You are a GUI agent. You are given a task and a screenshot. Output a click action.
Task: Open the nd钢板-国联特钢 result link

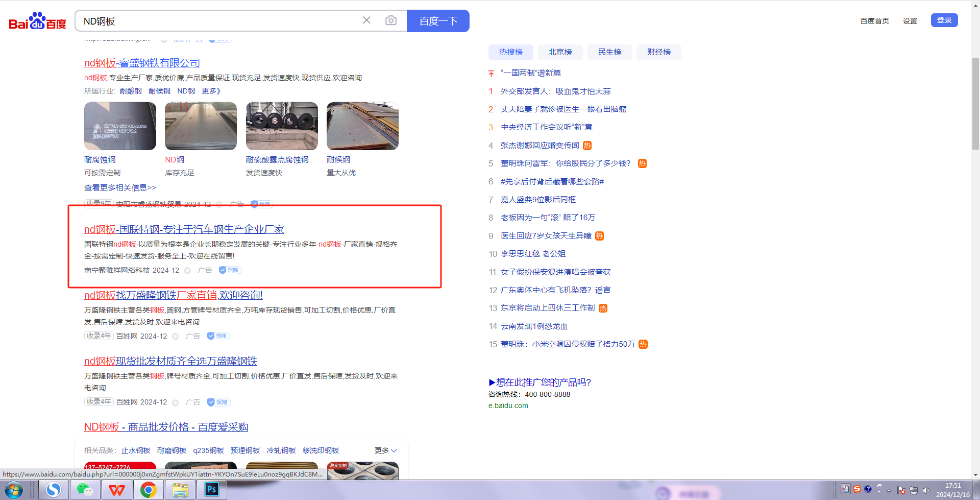coord(184,229)
